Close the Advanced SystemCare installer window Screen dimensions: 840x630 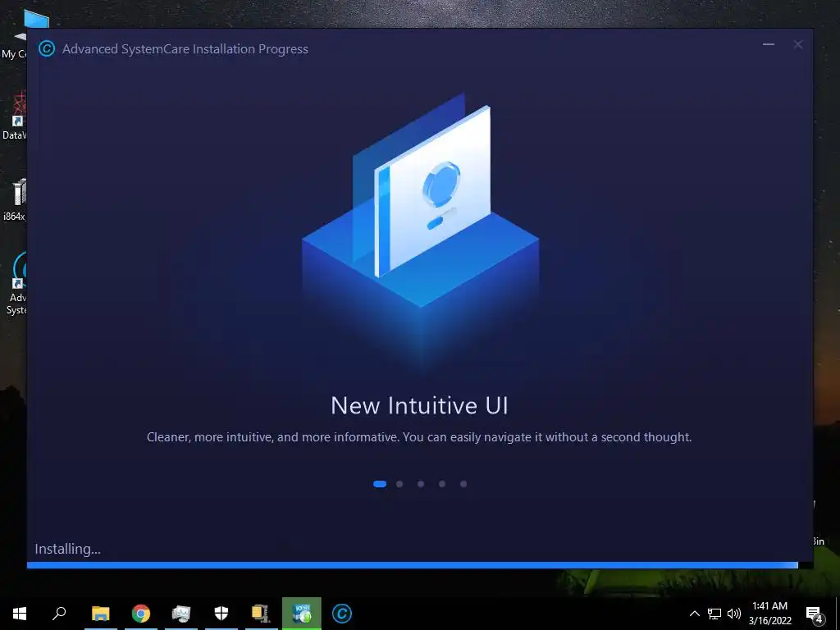point(797,44)
